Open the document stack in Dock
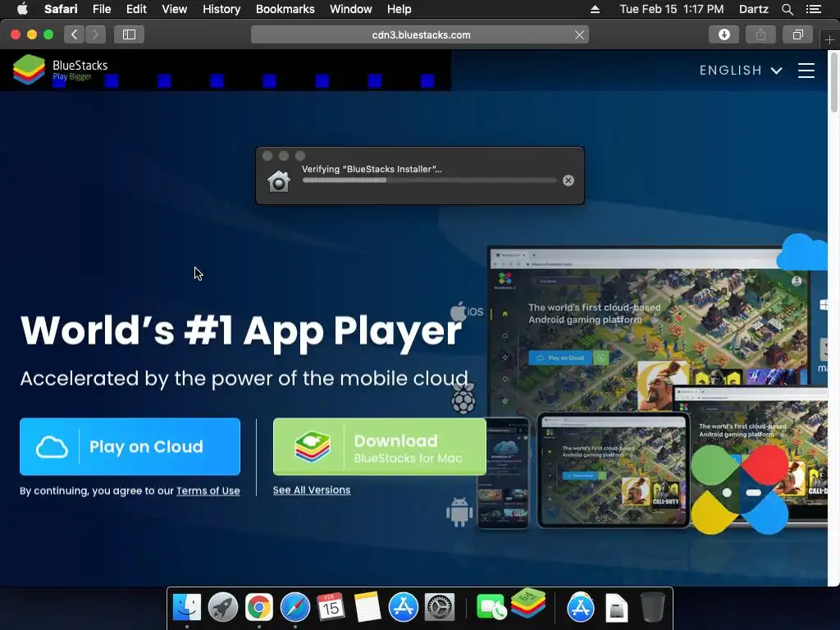Image resolution: width=840 pixels, height=630 pixels. click(x=616, y=608)
